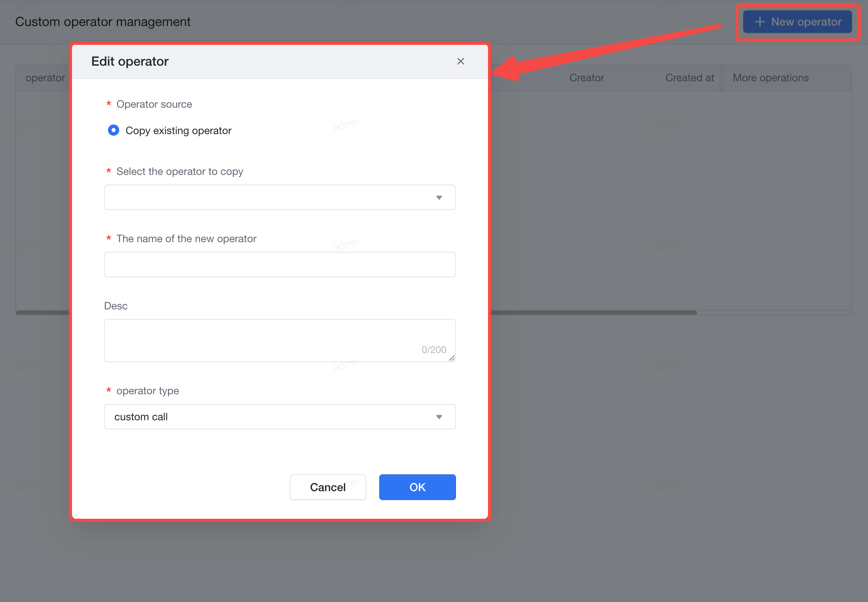Grab the Desc textarea resize handle

coord(452,358)
